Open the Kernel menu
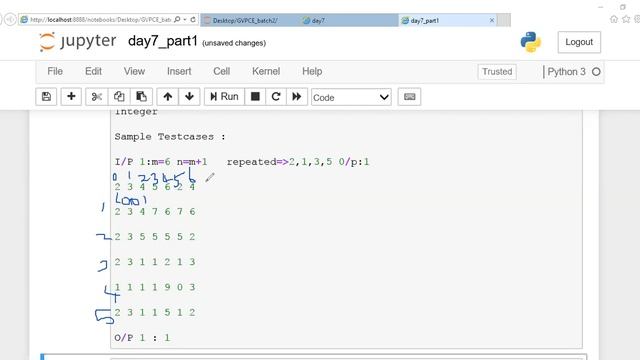The width and height of the screenshot is (640, 360). click(266, 71)
